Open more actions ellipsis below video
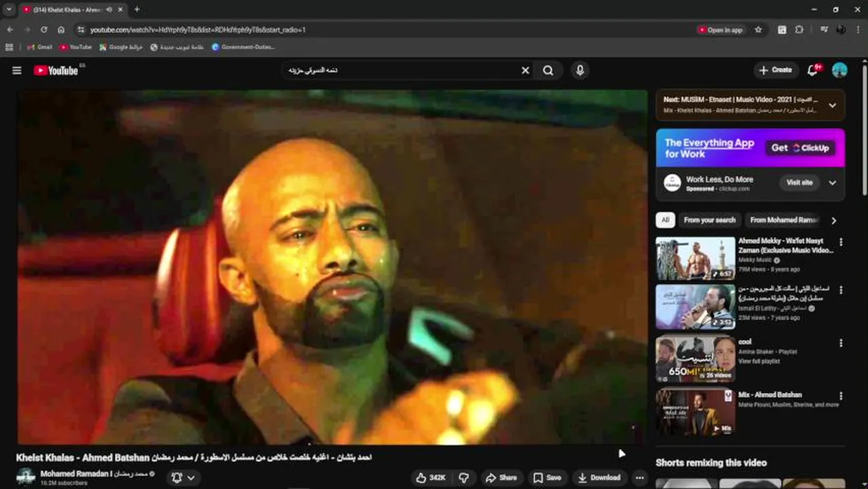 (639, 477)
